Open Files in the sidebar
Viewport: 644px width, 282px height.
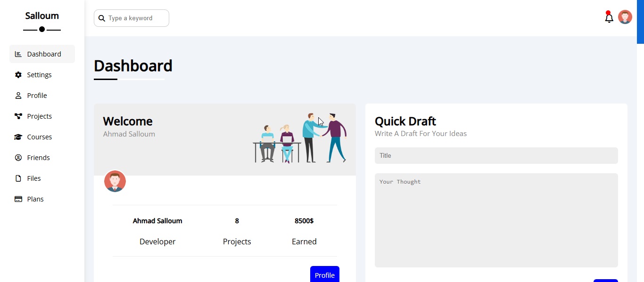coord(42,178)
